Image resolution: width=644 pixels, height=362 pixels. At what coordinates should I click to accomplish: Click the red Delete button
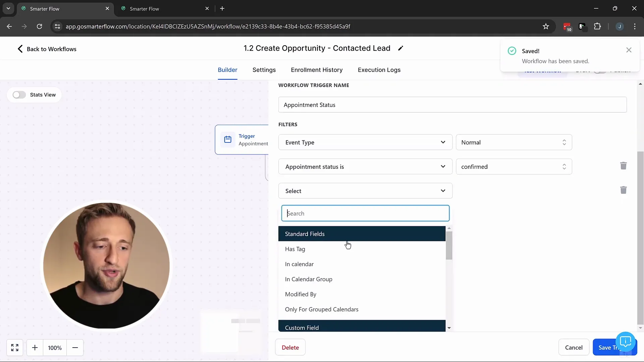pyautogui.click(x=290, y=348)
